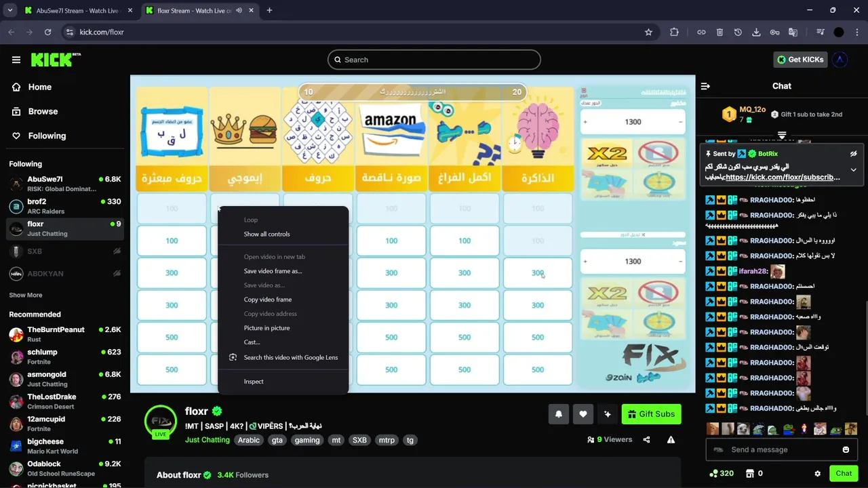Open the media controls music icon
This screenshot has height=488, width=868.
tap(821, 32)
